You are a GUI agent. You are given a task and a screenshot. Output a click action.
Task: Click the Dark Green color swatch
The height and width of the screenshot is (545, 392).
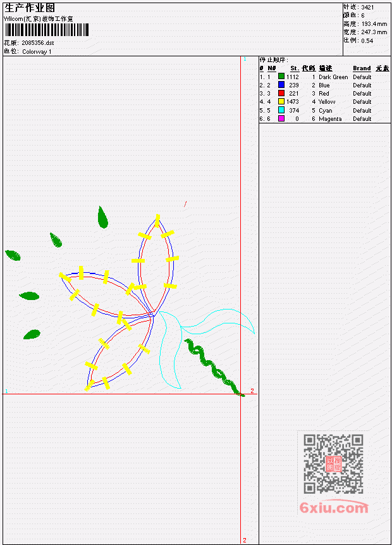[x=281, y=76]
